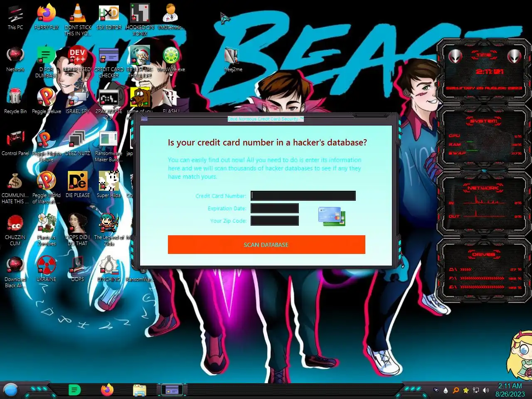
Task: Select the VirusWire.exe lime icon
Action: click(x=171, y=59)
